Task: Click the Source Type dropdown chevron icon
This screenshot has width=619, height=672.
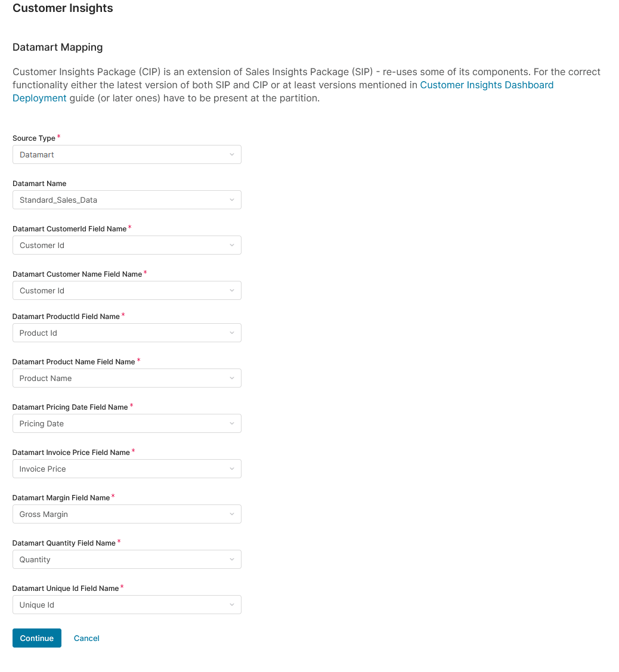Action: pyautogui.click(x=232, y=155)
